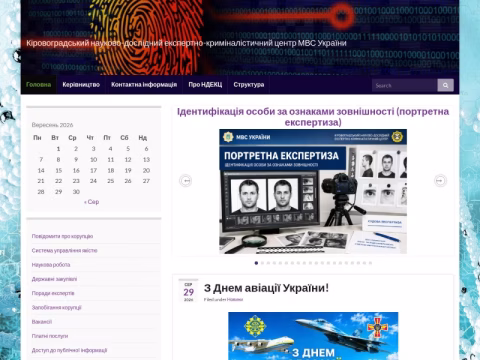Open Система управління якістю sidebar link

65,250
